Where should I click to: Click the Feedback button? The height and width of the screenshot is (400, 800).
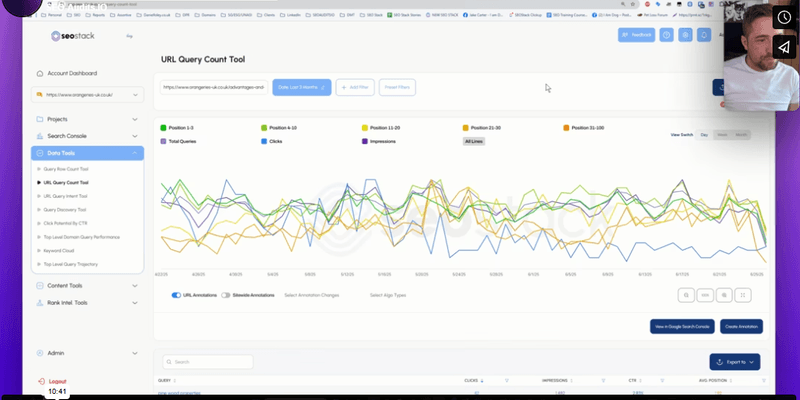637,35
